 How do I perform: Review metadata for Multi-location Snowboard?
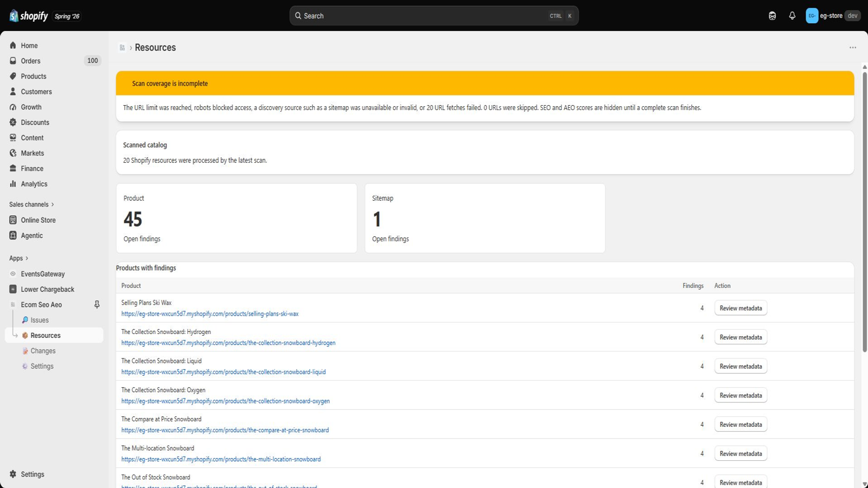coord(741,454)
